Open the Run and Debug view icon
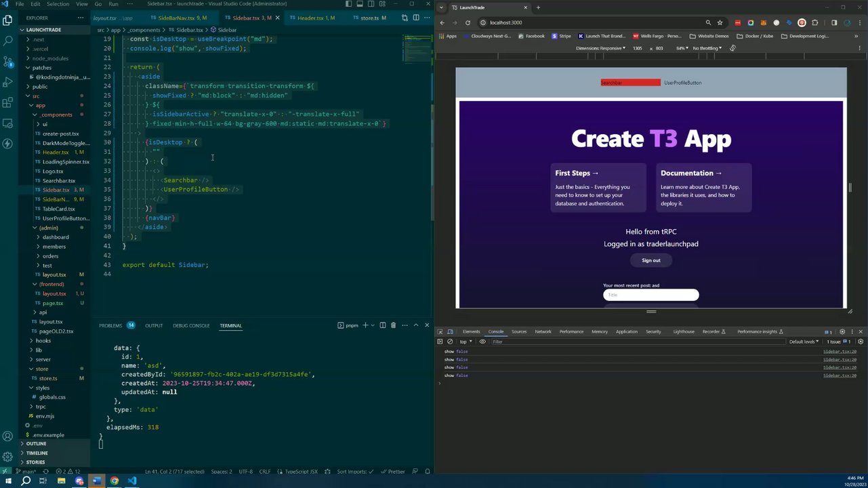 click(x=8, y=82)
